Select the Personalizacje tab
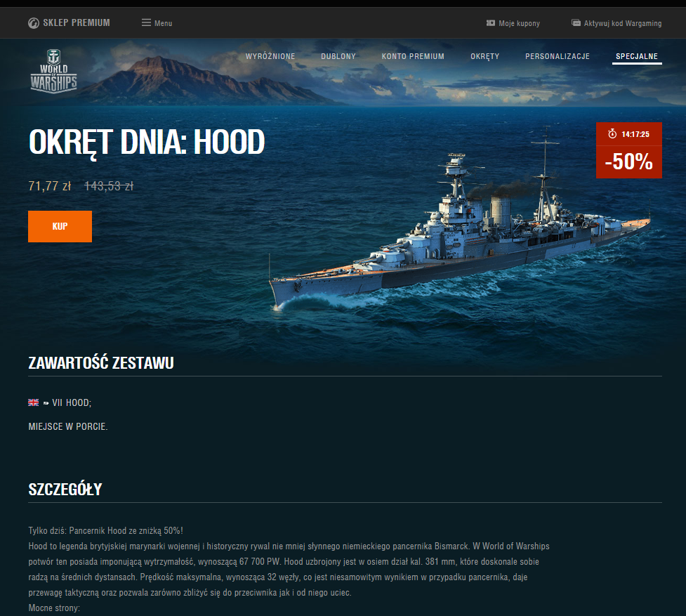Viewport: 686px width, 616px height. pyautogui.click(x=558, y=56)
